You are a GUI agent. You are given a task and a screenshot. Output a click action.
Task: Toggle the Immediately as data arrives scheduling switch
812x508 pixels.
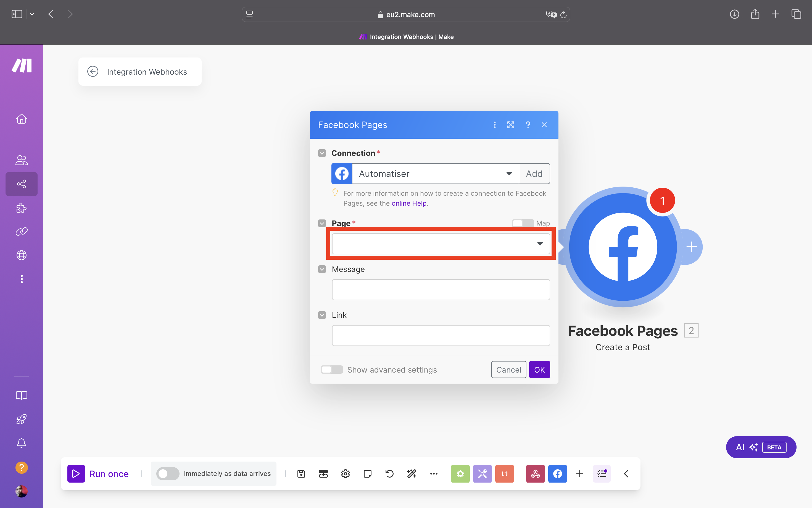point(167,473)
